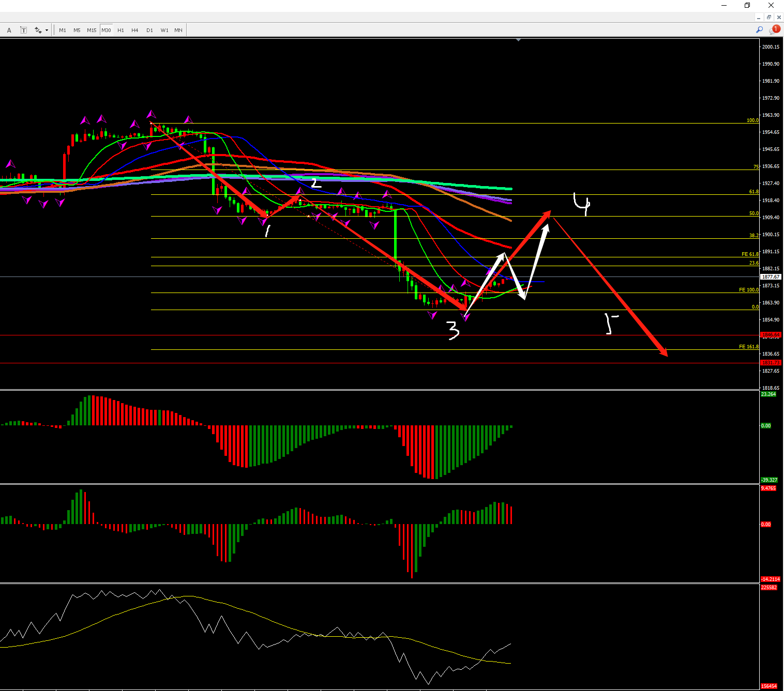This screenshot has width=784, height=691.
Task: Open the arrows tool dropdown arrow
Action: tap(47, 30)
